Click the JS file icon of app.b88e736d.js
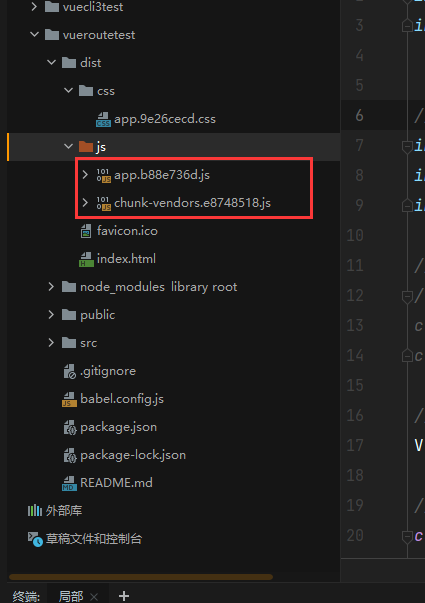Image resolution: width=425 pixels, height=603 pixels. 103,175
